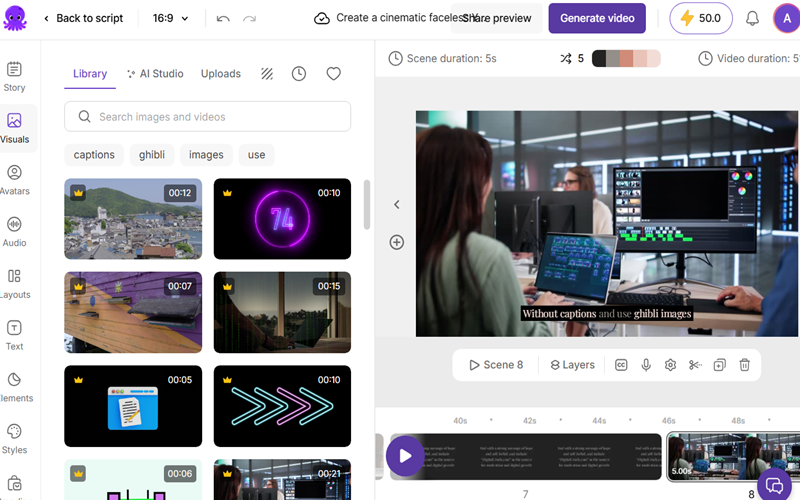Viewport: 800px width, 500px height.
Task: Click the add scene plus icon
Action: click(397, 242)
